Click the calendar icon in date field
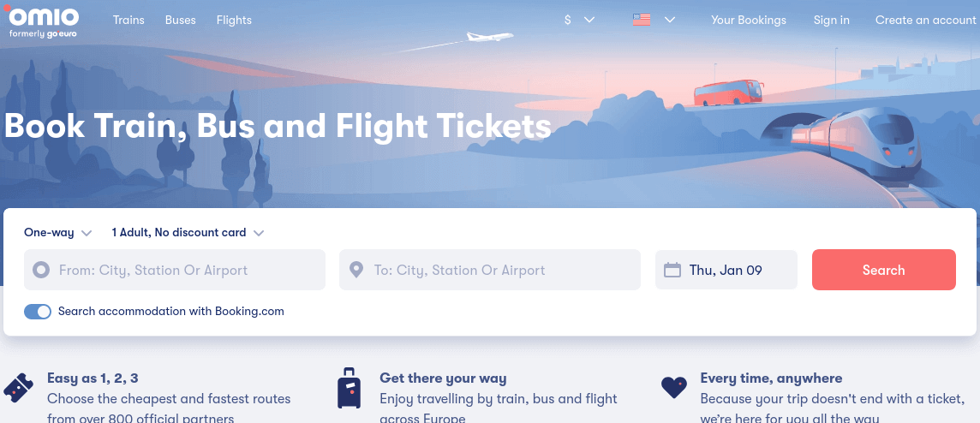980x423 pixels. coord(672,271)
